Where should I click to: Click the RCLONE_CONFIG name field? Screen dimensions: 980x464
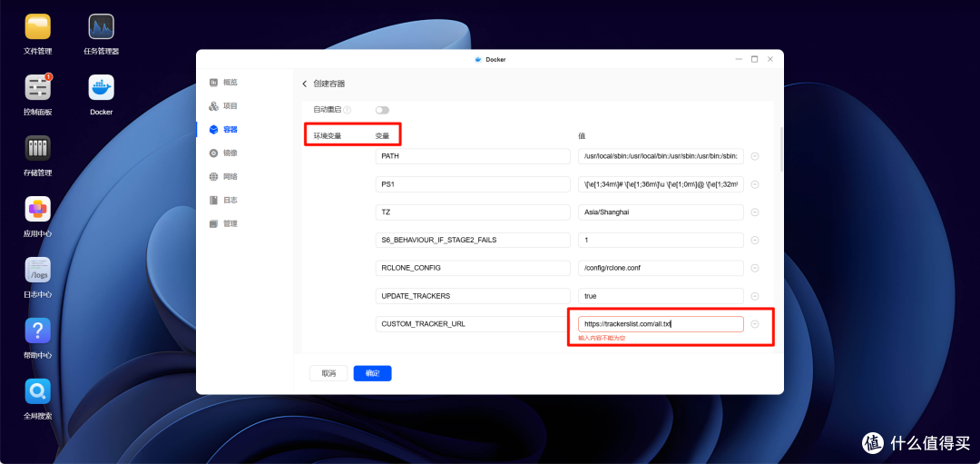pyautogui.click(x=473, y=268)
